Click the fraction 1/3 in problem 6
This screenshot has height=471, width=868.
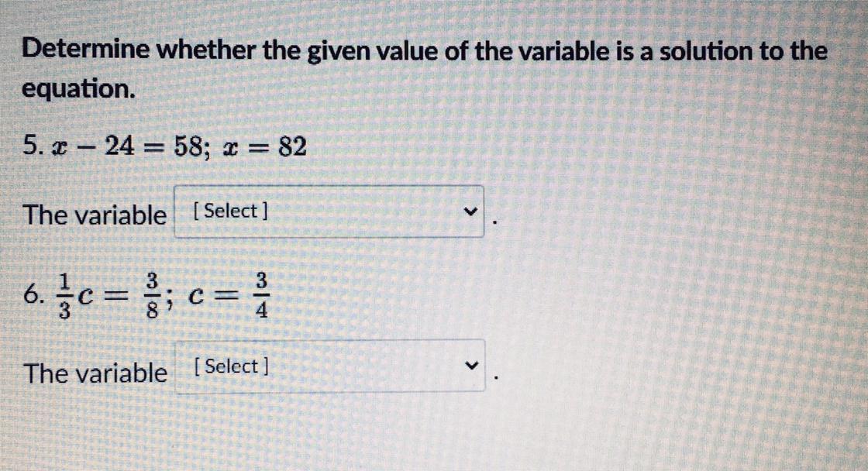(65, 297)
